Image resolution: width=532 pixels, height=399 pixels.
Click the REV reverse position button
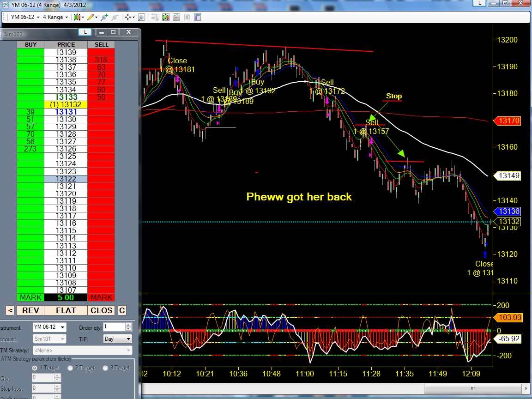pyautogui.click(x=30, y=310)
